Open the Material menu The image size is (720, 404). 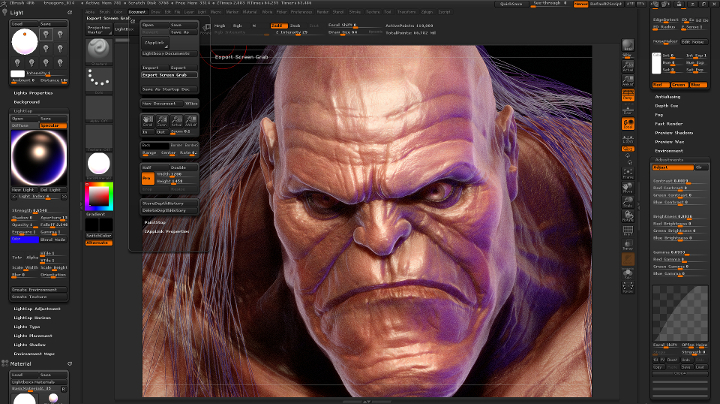click(x=250, y=12)
